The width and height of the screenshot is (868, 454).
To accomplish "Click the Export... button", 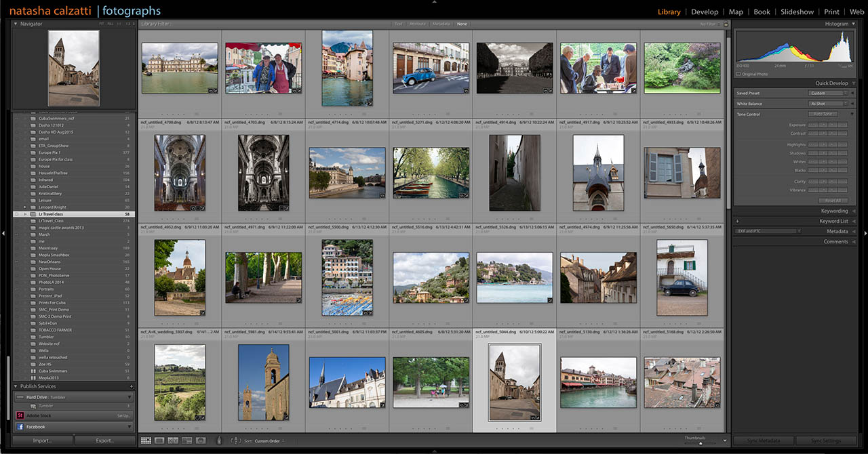I will pyautogui.click(x=104, y=440).
